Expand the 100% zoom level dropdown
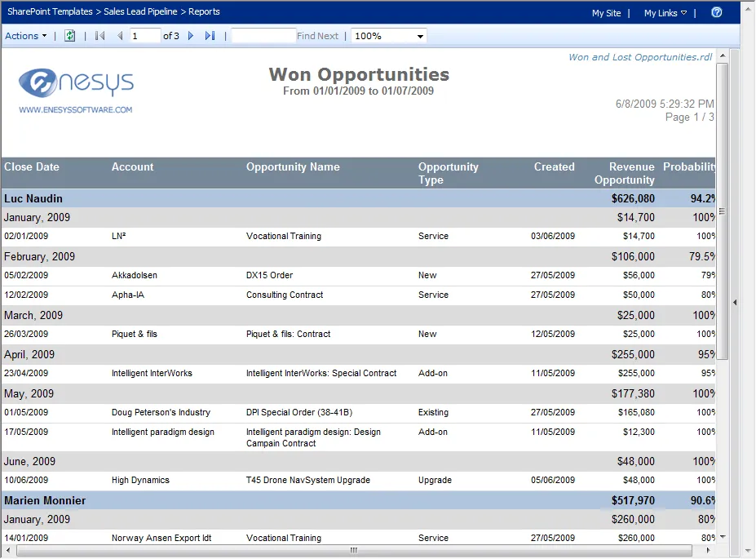Image resolution: width=756 pixels, height=559 pixels. [x=420, y=36]
